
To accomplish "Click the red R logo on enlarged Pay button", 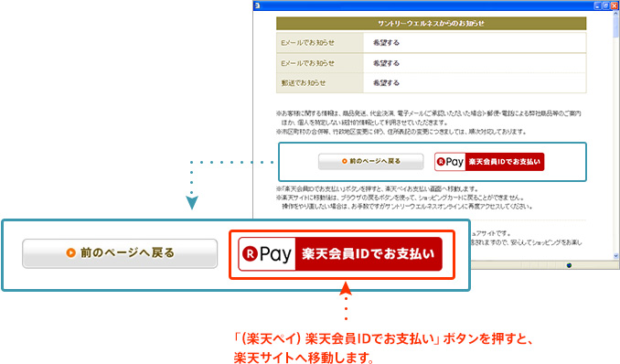I will coord(250,253).
